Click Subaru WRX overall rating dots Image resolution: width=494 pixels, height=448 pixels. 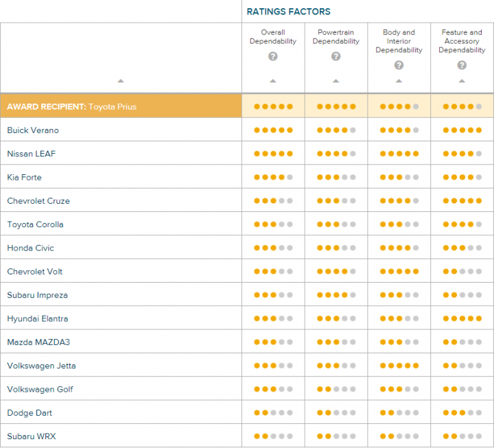273,436
